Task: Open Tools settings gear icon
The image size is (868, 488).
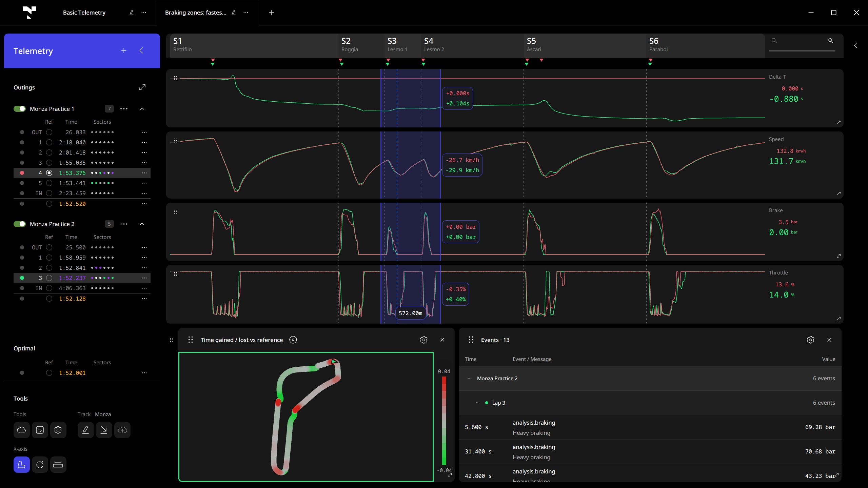Action: [58, 430]
